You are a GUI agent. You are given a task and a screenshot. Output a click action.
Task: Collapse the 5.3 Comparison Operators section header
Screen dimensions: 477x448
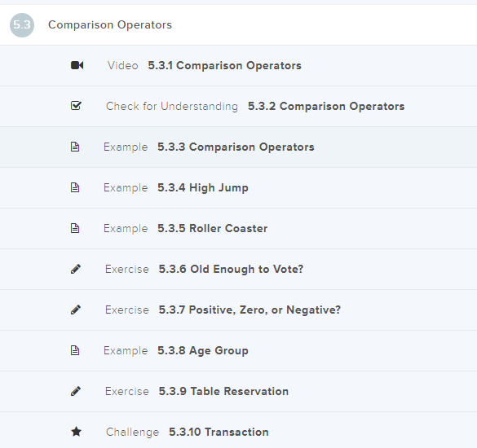238,25
